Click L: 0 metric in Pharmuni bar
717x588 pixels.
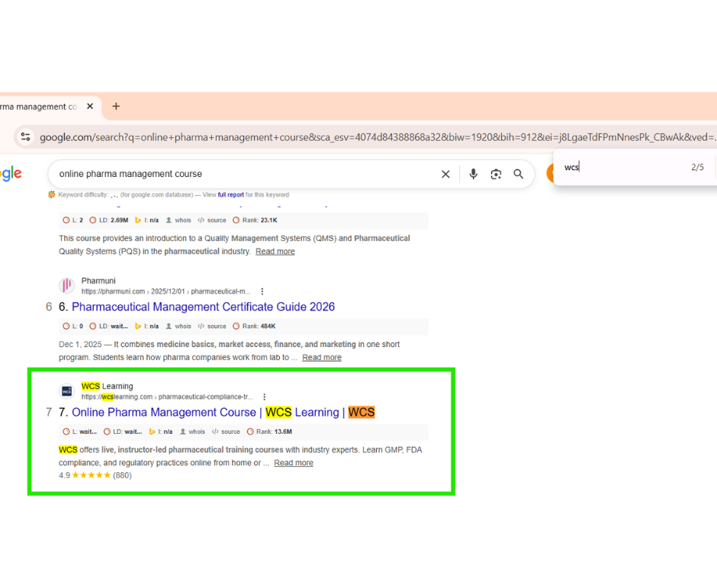pyautogui.click(x=72, y=326)
